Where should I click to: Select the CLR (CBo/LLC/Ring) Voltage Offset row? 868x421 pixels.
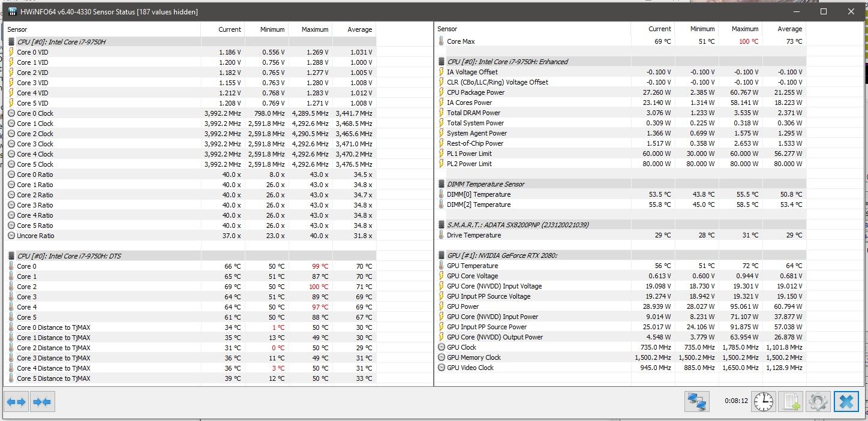point(620,82)
